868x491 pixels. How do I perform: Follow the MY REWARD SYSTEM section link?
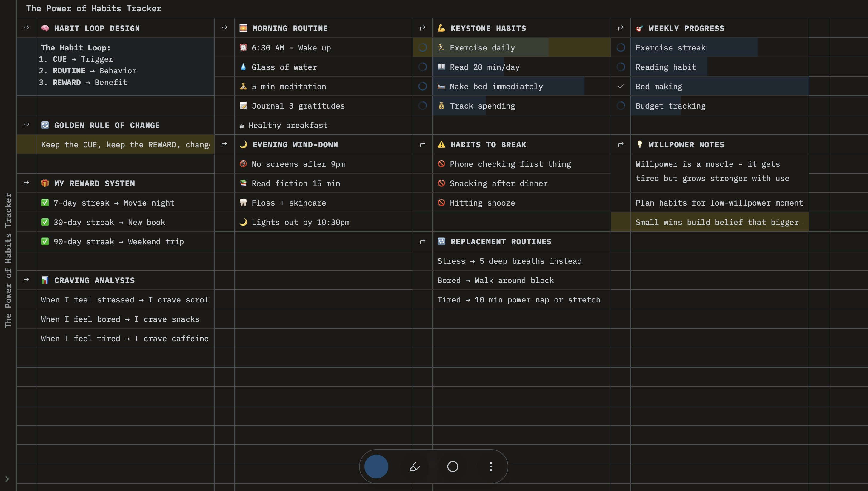[x=26, y=183]
